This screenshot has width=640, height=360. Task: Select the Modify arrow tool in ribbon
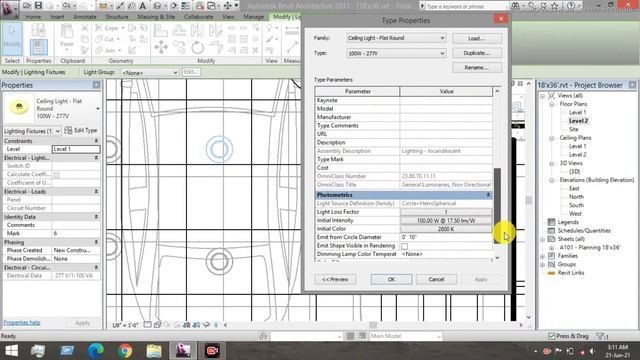click(12, 39)
